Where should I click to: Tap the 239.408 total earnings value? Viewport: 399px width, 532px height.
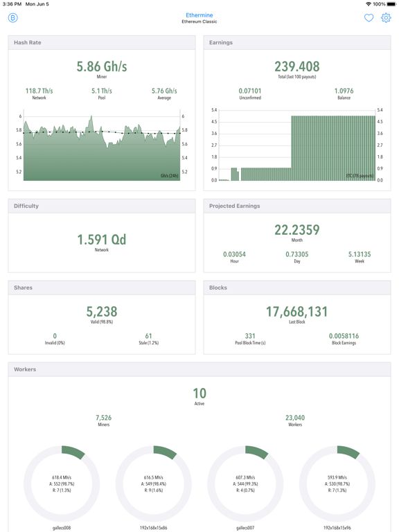click(297, 66)
